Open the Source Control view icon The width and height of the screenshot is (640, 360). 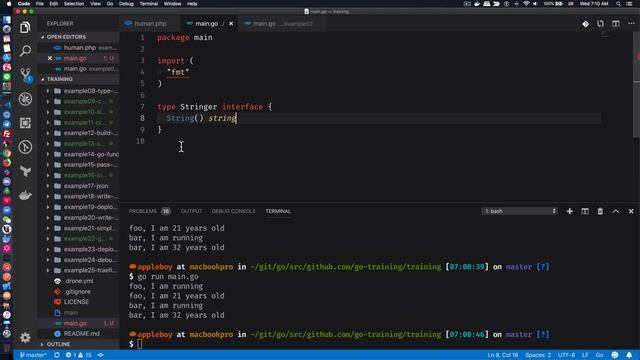(x=25, y=75)
